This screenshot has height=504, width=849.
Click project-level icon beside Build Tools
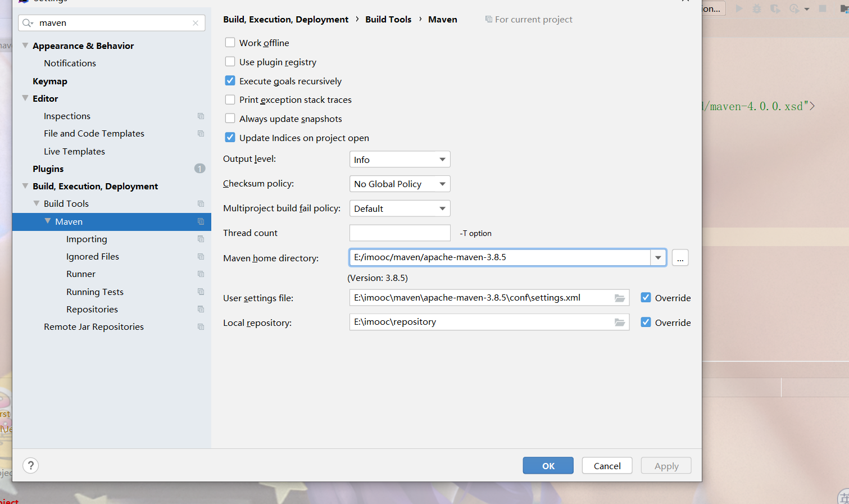tap(201, 203)
